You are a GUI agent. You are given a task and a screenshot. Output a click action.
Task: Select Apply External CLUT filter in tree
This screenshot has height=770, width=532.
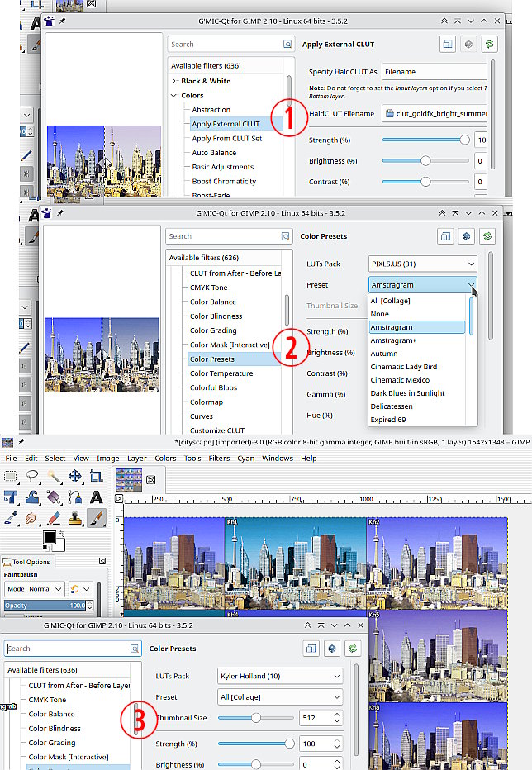point(226,124)
